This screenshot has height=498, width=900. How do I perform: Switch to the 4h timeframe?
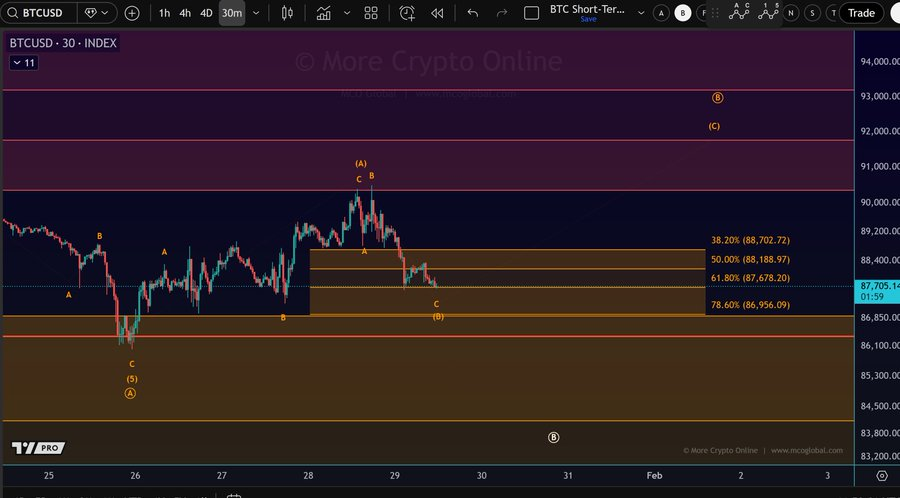click(185, 13)
